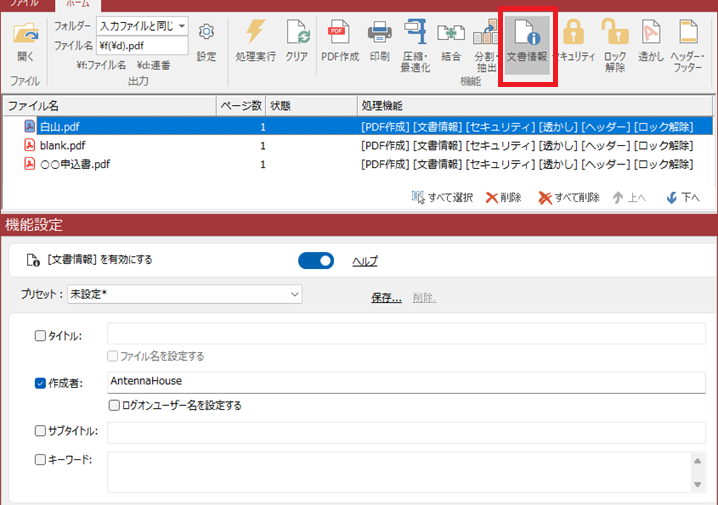Viewport: 718px width, 505px height.
Task: Click the ページ数 column header
Action: point(241,106)
